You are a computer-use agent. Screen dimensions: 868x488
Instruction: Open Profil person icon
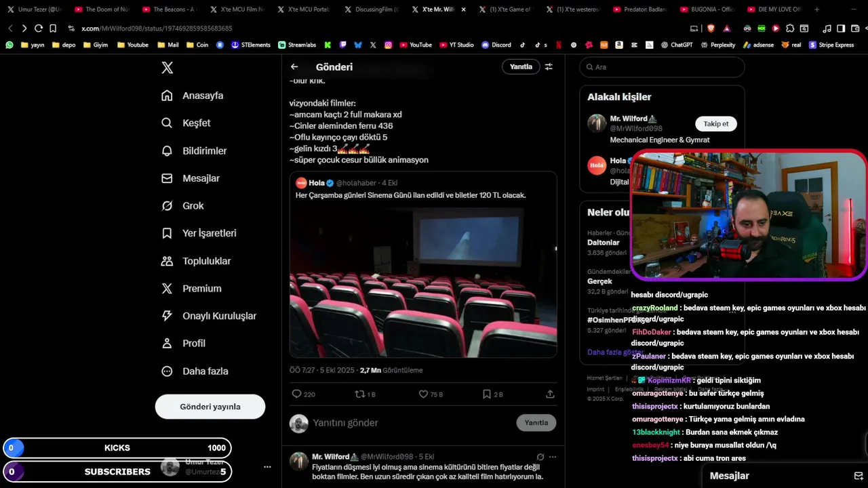coord(167,344)
